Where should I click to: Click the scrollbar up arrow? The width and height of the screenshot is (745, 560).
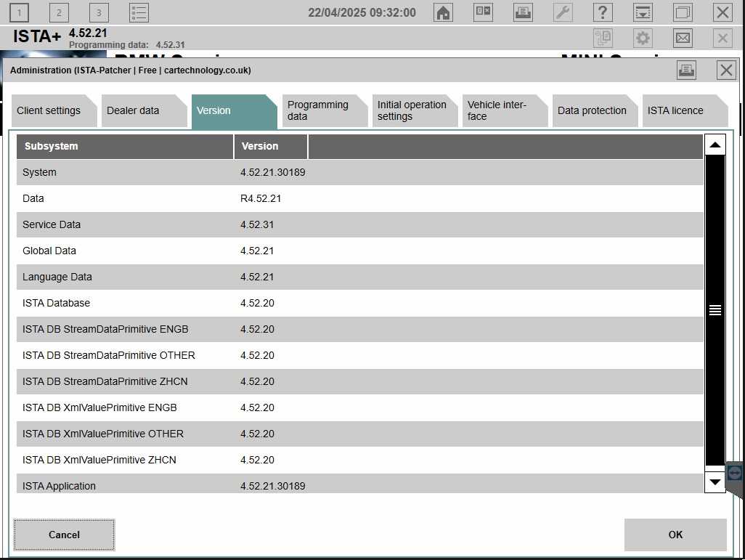click(715, 145)
